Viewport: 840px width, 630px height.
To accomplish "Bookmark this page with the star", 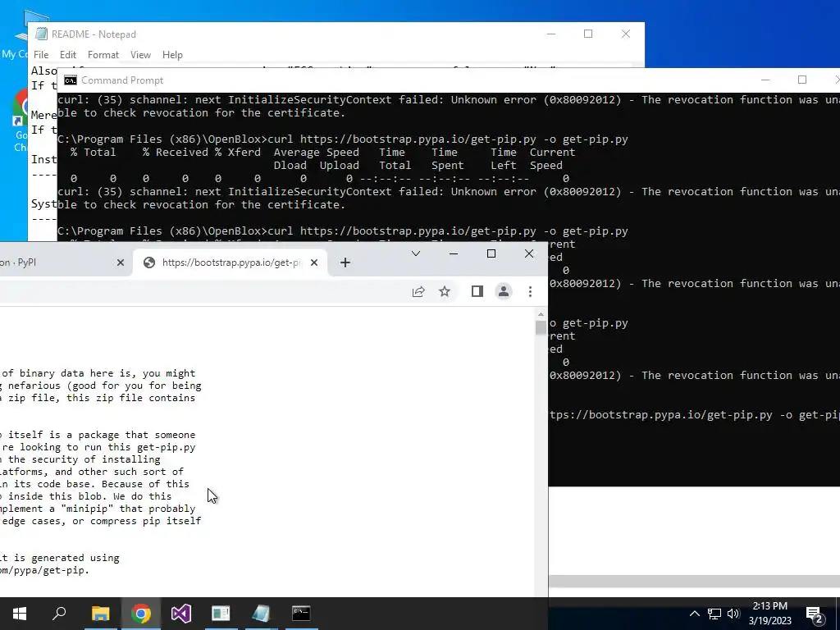I will click(x=445, y=291).
